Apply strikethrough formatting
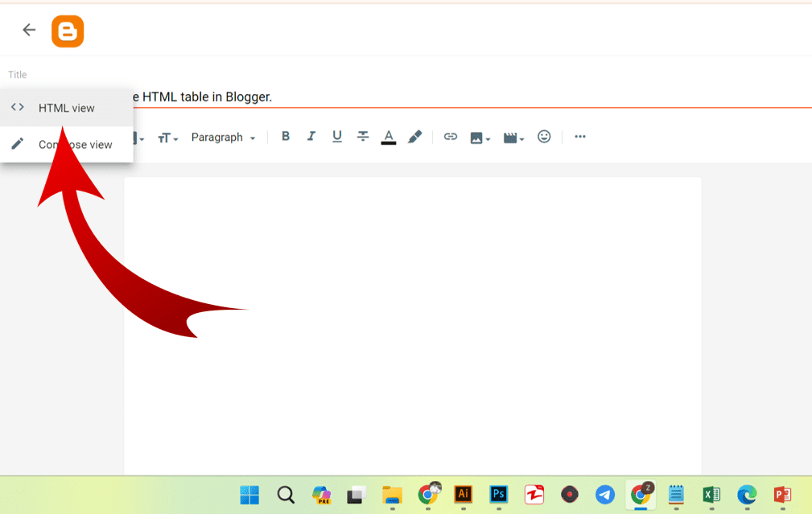 363,137
